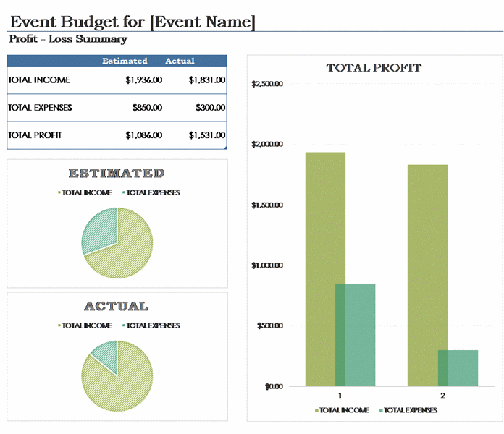Select the Actual column header
The height and width of the screenshot is (434, 504).
tap(180, 61)
